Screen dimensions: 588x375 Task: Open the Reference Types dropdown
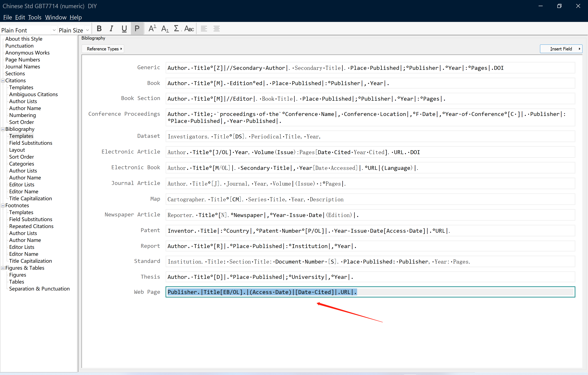(x=103, y=49)
